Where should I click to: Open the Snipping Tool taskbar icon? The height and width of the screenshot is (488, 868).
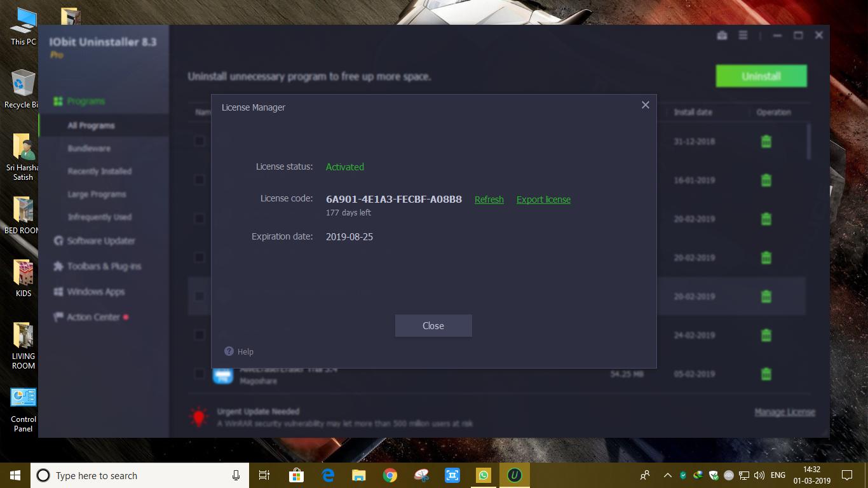(421, 475)
